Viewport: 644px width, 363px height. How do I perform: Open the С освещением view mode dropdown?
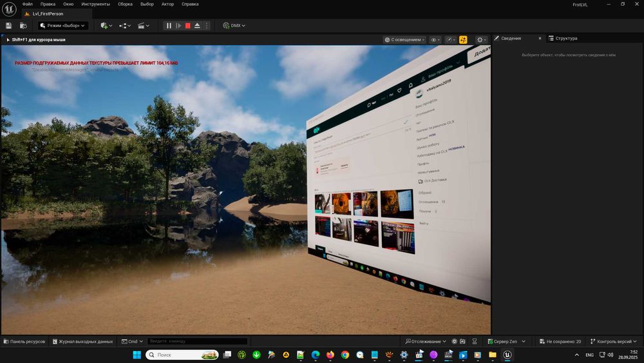(x=404, y=40)
